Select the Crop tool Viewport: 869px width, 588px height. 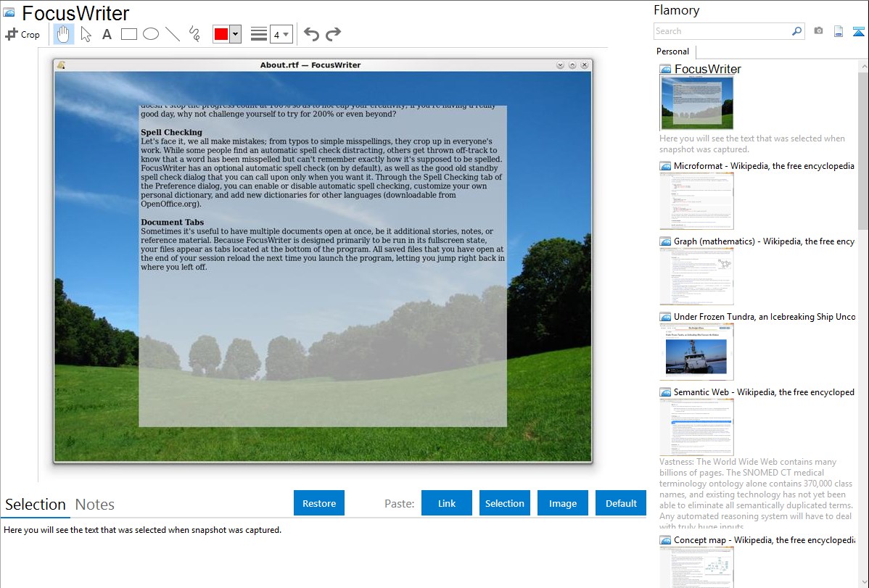(22, 34)
